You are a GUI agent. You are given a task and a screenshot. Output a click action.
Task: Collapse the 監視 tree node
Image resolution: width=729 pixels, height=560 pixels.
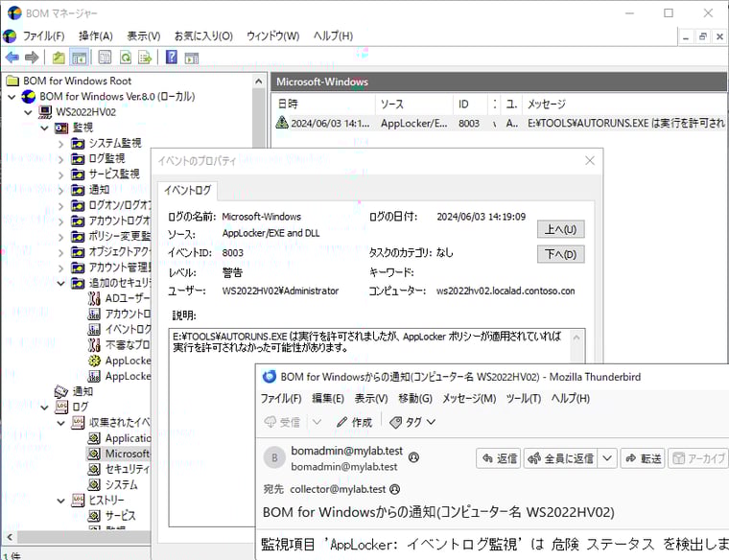[x=45, y=128]
